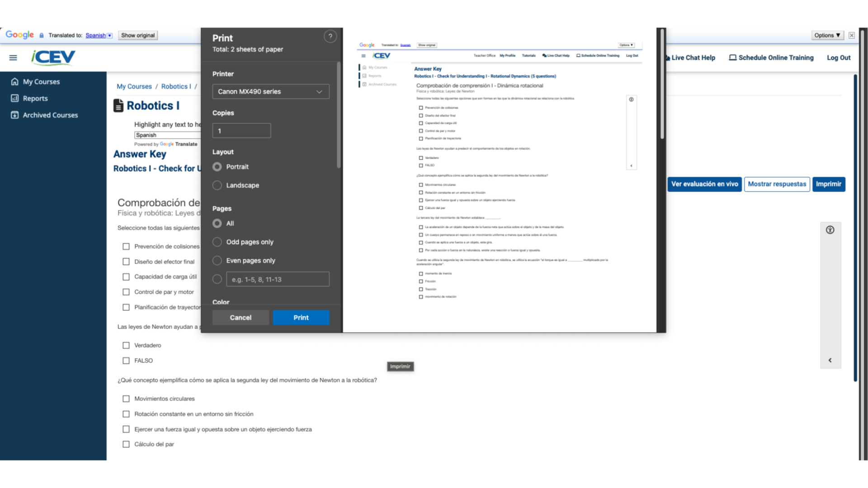The image size is (868, 488).
Task: Click the accessibility icon on the preview panel
Action: click(830, 230)
